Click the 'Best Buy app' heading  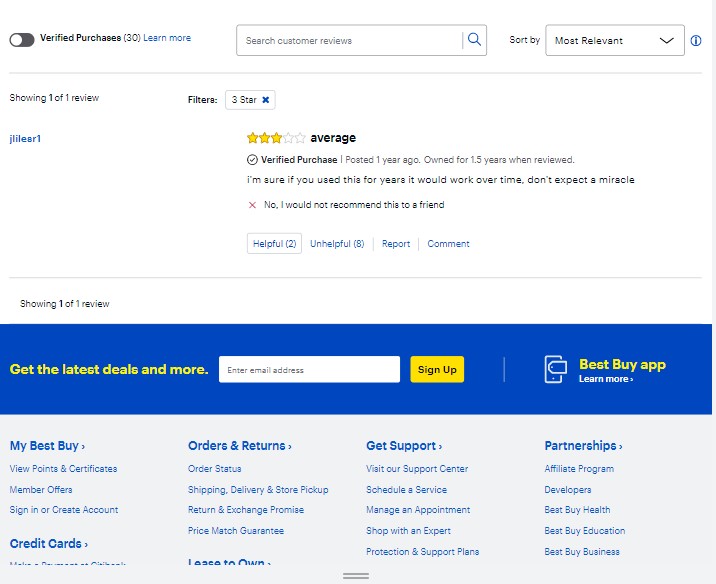pyautogui.click(x=622, y=364)
